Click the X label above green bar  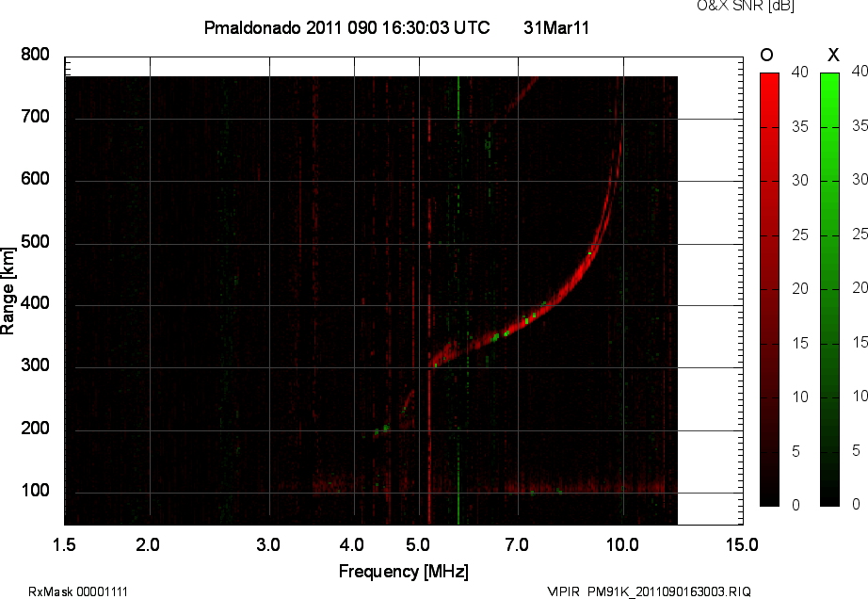(833, 55)
